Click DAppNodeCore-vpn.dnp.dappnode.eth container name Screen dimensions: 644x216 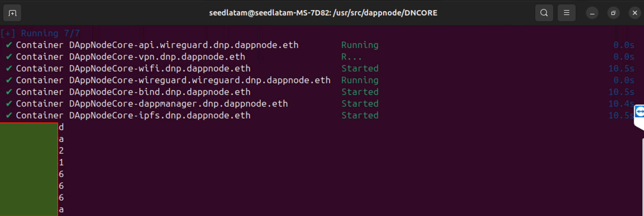point(157,57)
